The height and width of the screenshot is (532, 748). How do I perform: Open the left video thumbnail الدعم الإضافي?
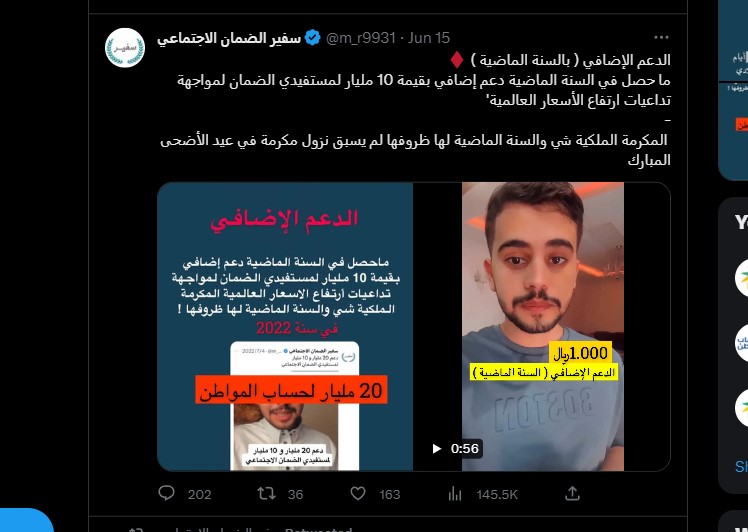tap(285, 326)
